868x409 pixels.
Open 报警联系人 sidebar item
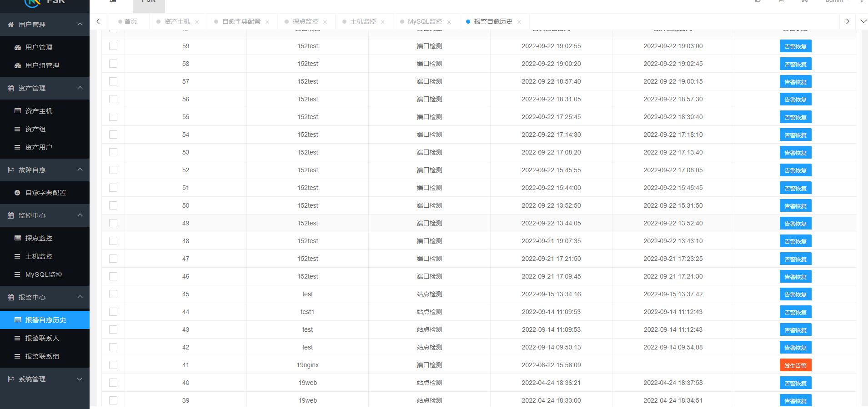[x=45, y=338]
